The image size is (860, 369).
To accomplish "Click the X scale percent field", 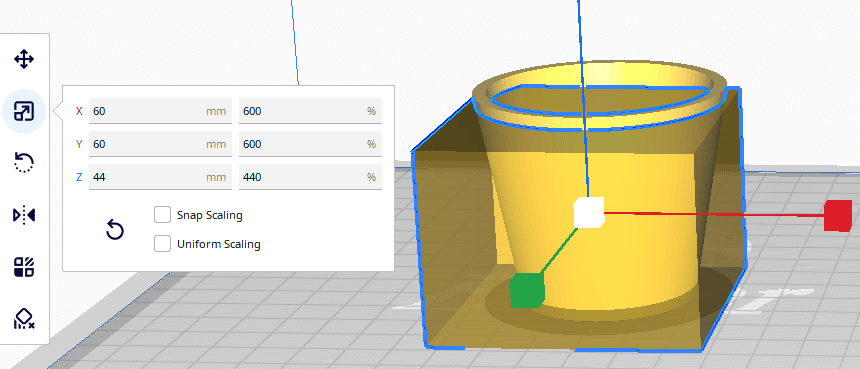I will click(x=310, y=111).
